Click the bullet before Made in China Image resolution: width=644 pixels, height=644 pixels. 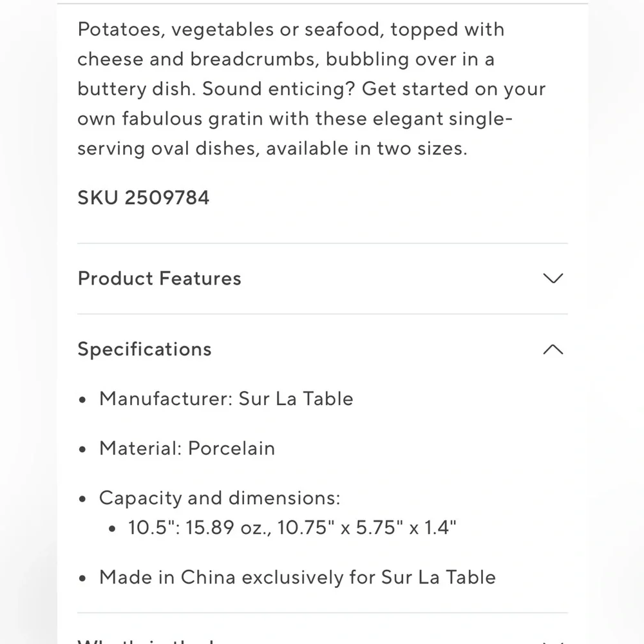(82, 579)
